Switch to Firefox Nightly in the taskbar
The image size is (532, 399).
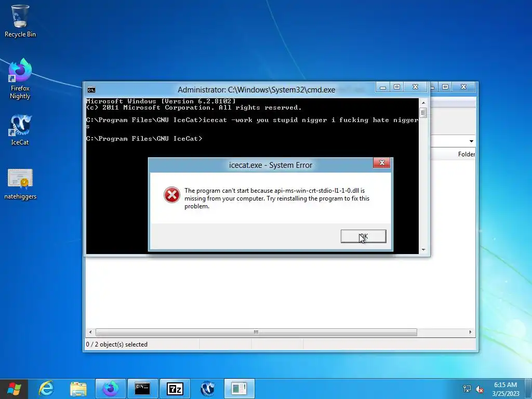coord(111,389)
